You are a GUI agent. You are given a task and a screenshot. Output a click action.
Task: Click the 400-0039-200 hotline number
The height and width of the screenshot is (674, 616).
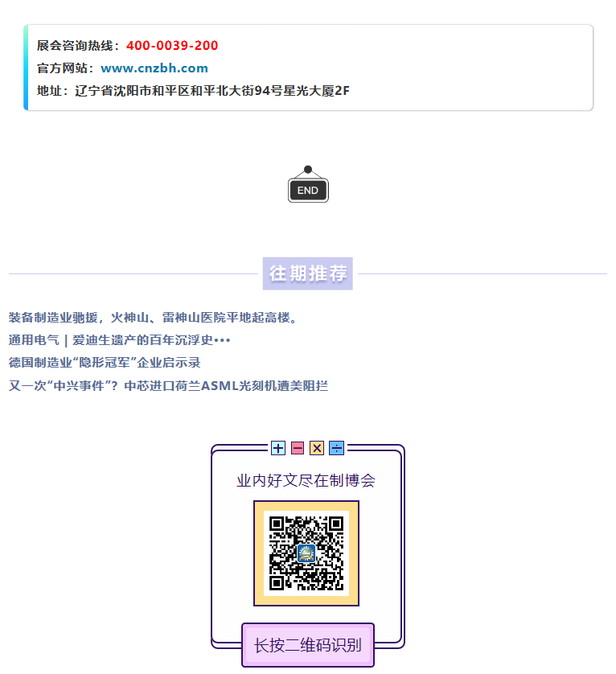pos(172,45)
